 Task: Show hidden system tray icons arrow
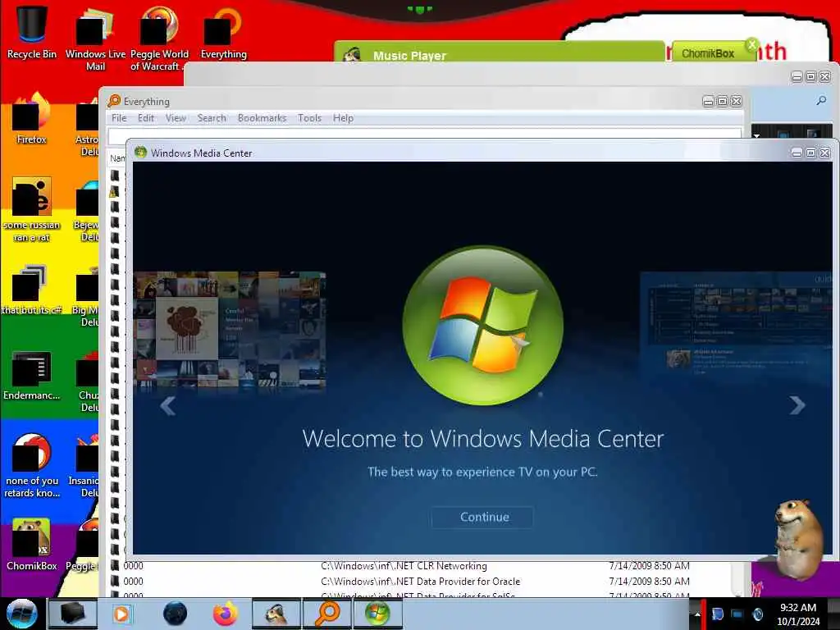(x=697, y=614)
